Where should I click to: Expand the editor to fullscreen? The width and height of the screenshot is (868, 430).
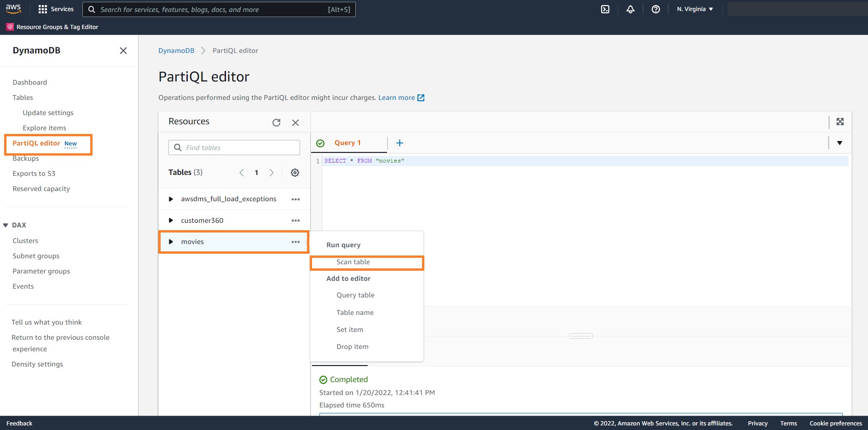(840, 122)
